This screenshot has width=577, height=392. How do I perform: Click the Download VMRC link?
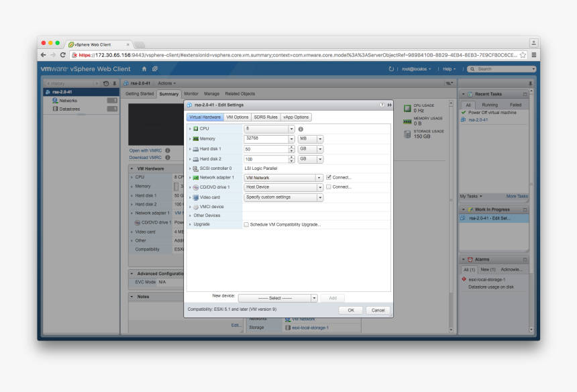146,158
